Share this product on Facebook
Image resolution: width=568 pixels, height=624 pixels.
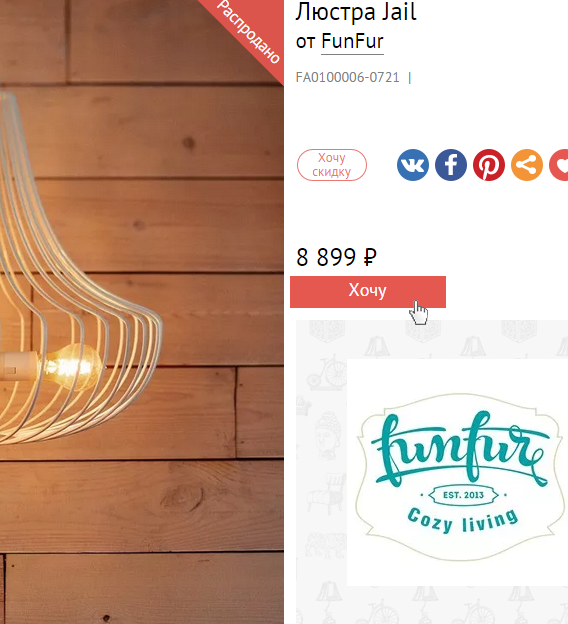pyautogui.click(x=451, y=165)
